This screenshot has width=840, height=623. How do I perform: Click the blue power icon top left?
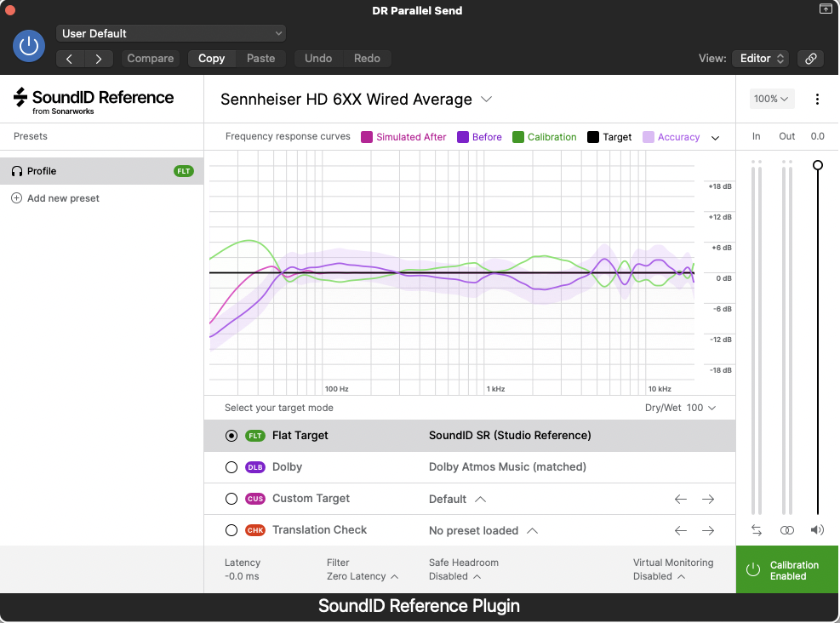(x=28, y=46)
